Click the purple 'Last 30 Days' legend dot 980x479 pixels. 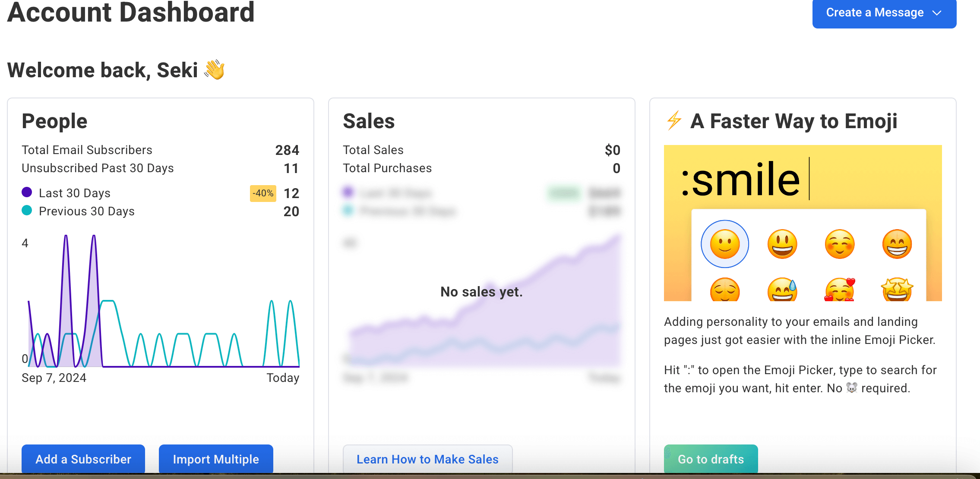pyautogui.click(x=27, y=192)
